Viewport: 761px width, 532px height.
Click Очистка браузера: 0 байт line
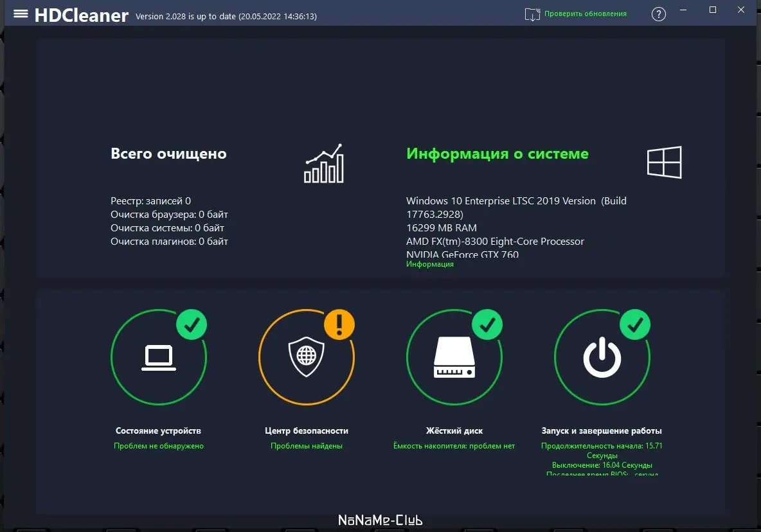tap(170, 215)
